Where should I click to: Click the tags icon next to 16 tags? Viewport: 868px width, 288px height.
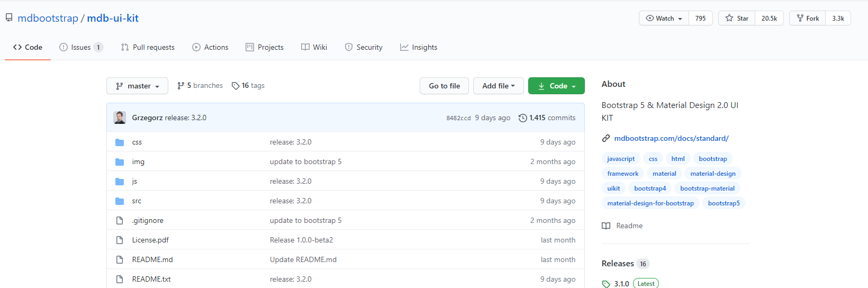point(236,86)
